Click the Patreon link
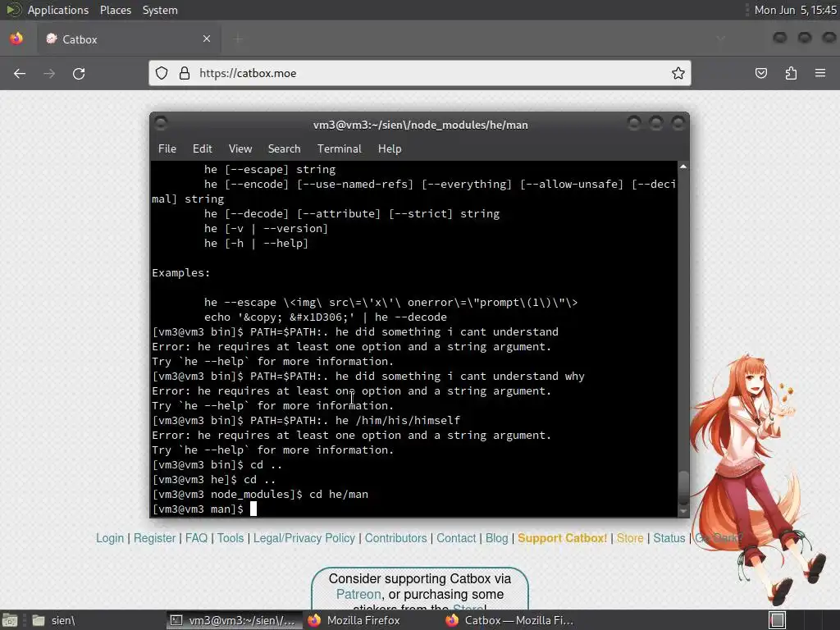The image size is (840, 630). (358, 594)
